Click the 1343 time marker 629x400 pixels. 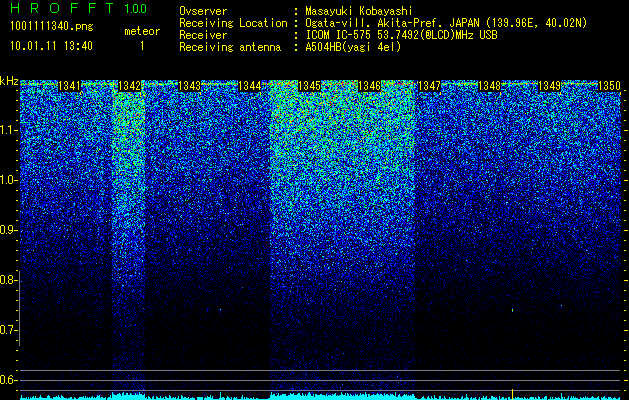(x=189, y=86)
